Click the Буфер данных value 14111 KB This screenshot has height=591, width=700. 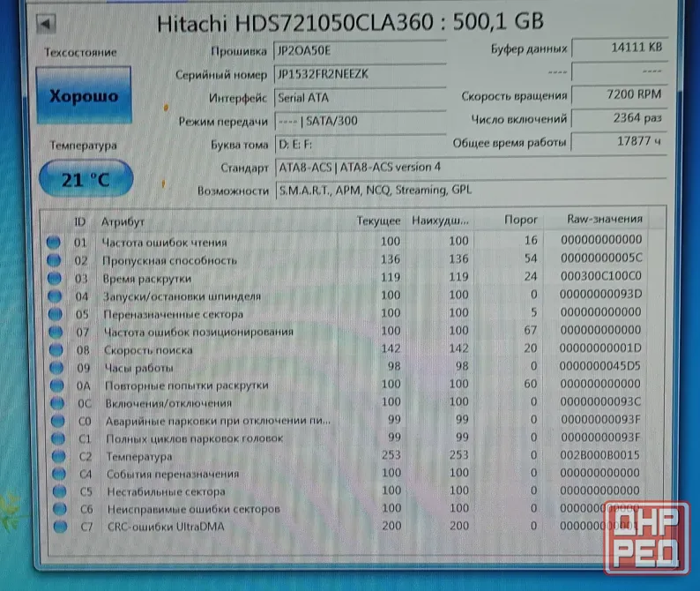point(620,48)
